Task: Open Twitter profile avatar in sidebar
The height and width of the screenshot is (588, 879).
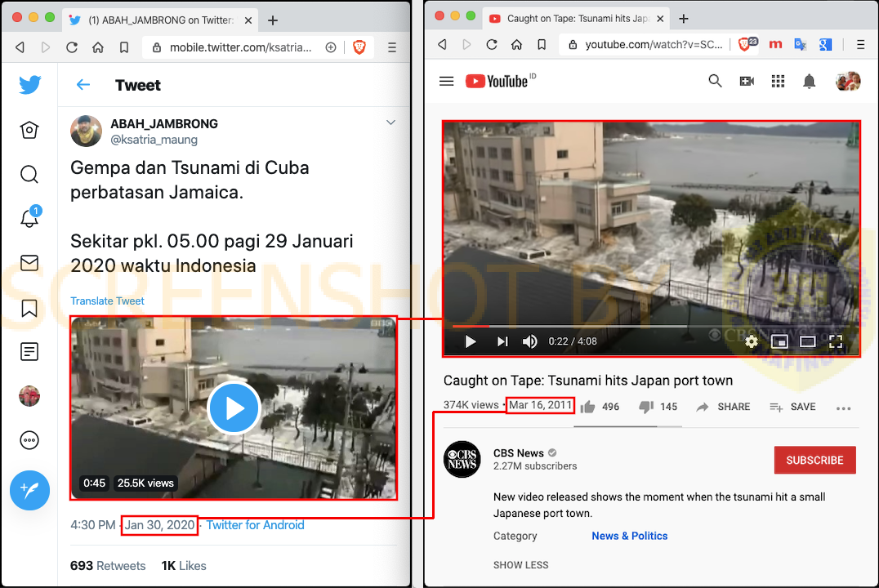Action: point(29,396)
